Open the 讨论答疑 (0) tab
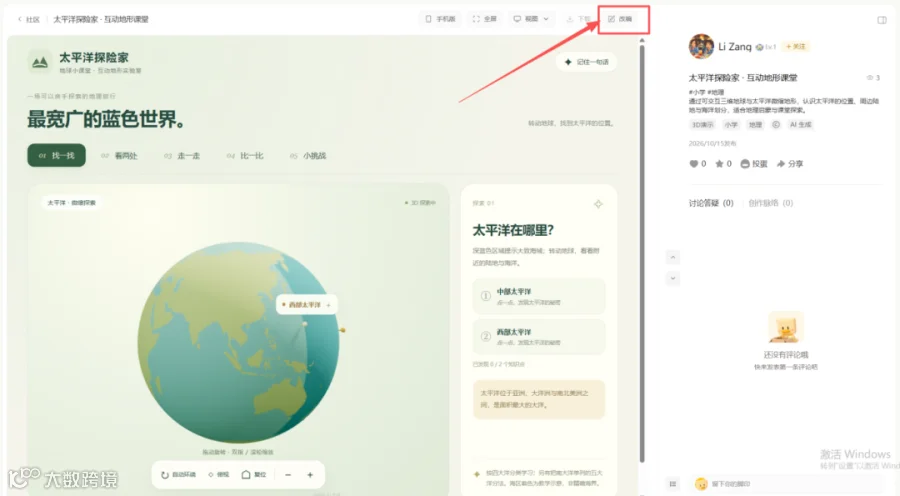This screenshot has height=496, width=900. [711, 203]
